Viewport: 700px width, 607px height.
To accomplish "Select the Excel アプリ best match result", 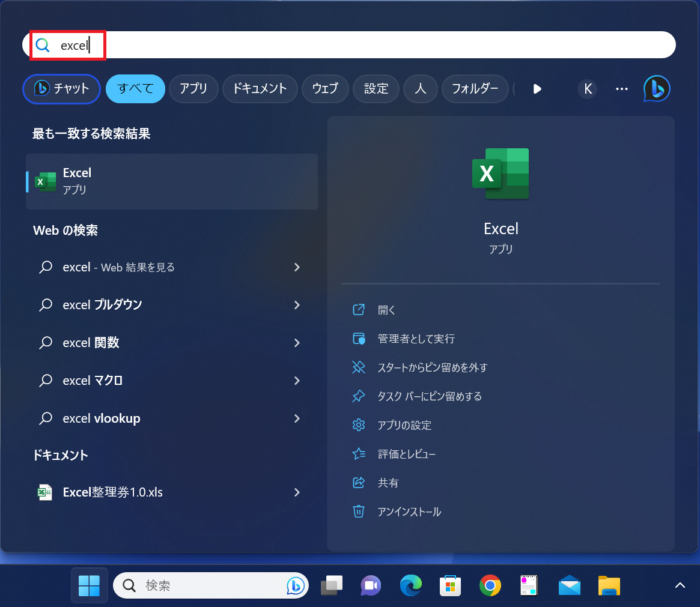I will coord(172,181).
